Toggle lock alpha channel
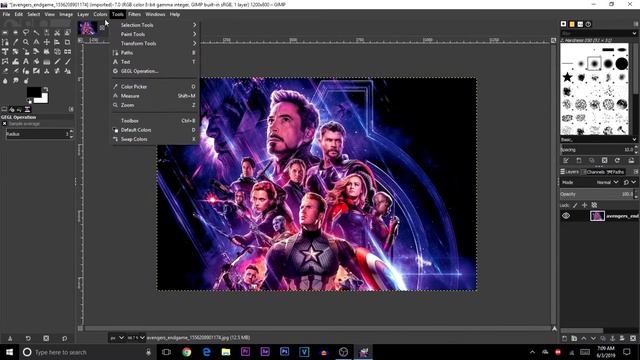Viewport: 640px width, 360px height. tap(594, 205)
